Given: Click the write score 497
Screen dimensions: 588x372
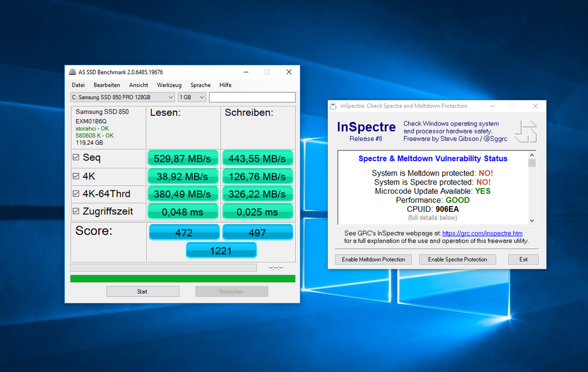Looking at the screenshot, I should [x=257, y=233].
